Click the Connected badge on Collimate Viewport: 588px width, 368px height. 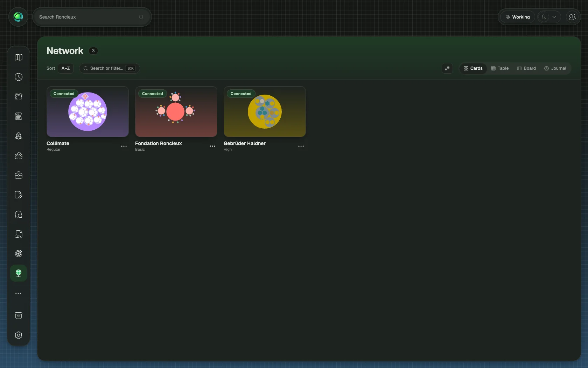(64, 94)
